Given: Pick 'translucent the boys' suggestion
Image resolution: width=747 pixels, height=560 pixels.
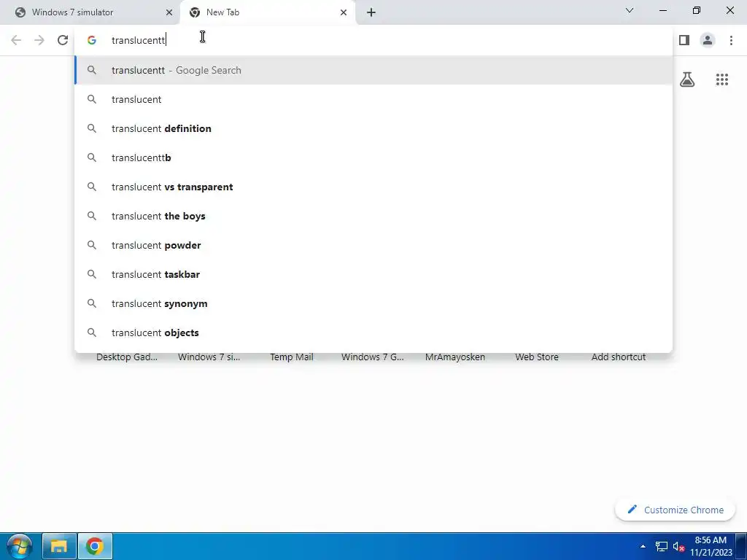Looking at the screenshot, I should pos(373,216).
